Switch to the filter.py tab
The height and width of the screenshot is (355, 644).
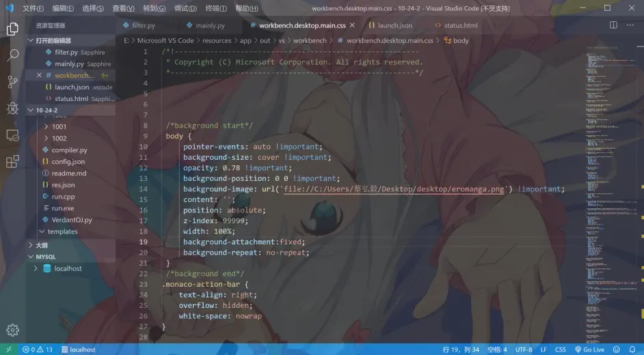(x=139, y=25)
